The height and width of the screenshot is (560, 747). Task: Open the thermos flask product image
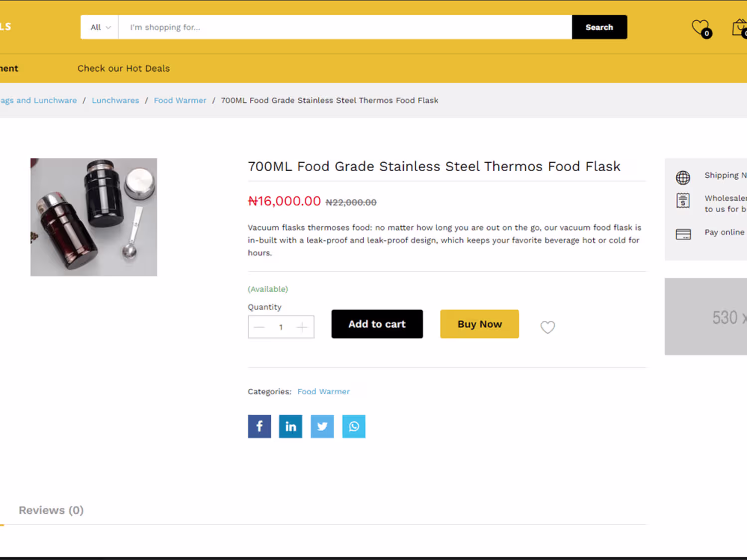(94, 217)
